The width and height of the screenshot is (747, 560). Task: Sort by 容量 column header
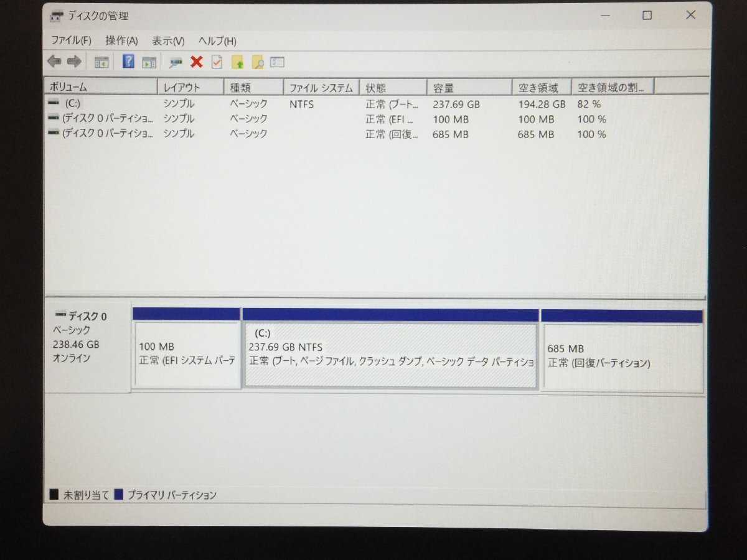click(469, 87)
